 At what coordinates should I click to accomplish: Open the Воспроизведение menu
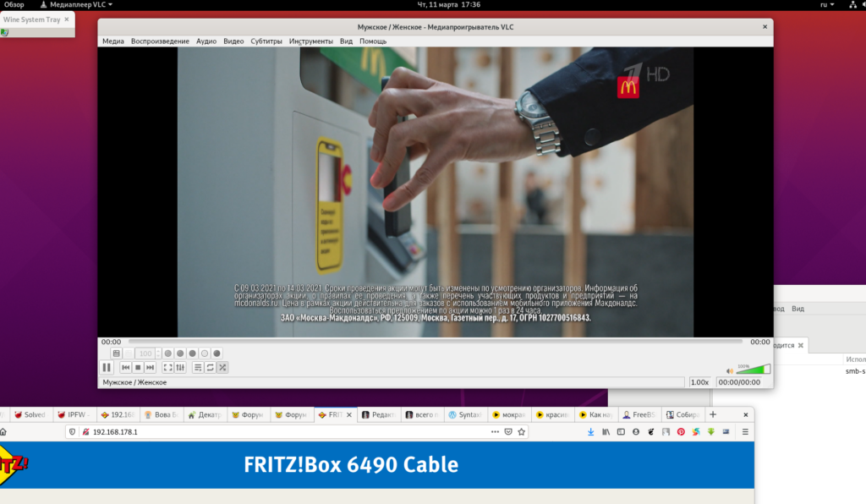[x=160, y=41]
